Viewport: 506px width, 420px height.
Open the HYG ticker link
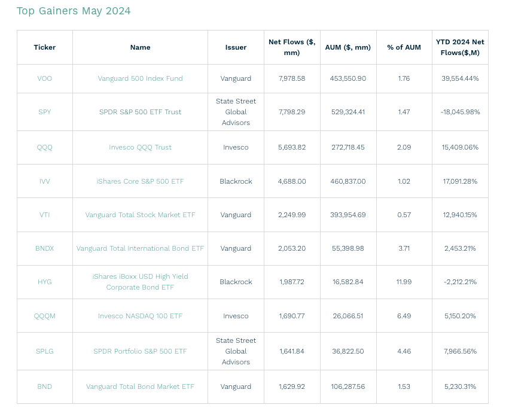(44, 282)
